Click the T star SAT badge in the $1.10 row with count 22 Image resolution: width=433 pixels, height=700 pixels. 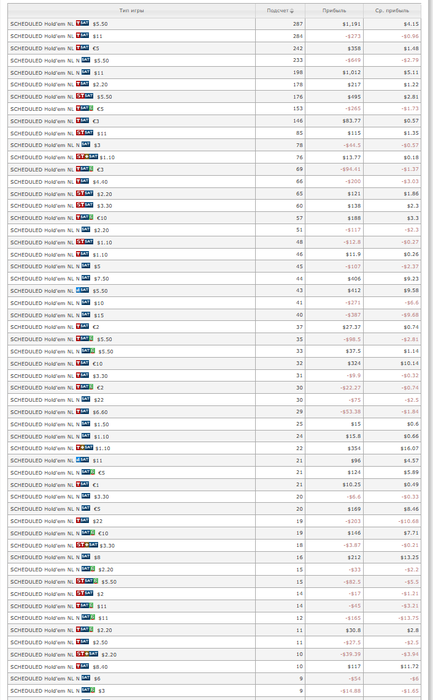[x=84, y=447]
